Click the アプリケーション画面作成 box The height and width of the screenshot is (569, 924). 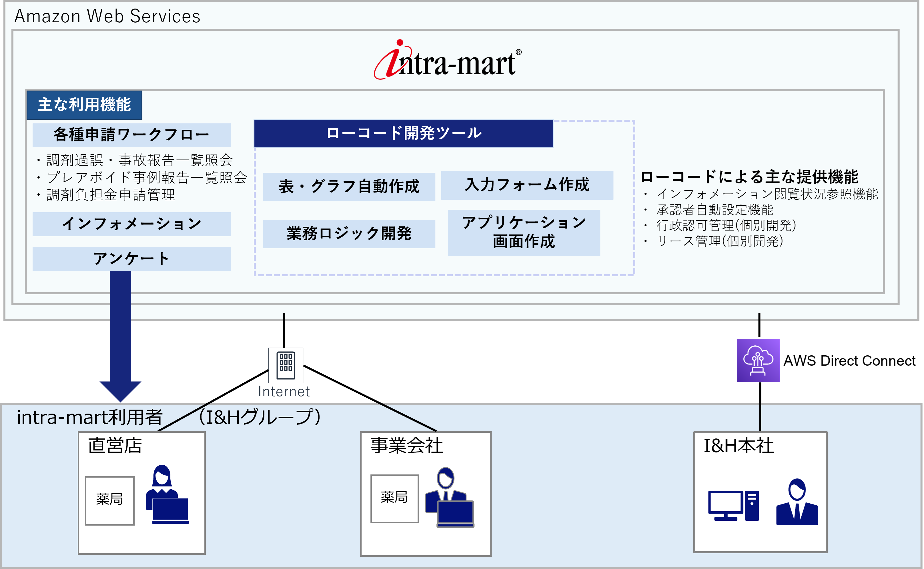(x=524, y=233)
